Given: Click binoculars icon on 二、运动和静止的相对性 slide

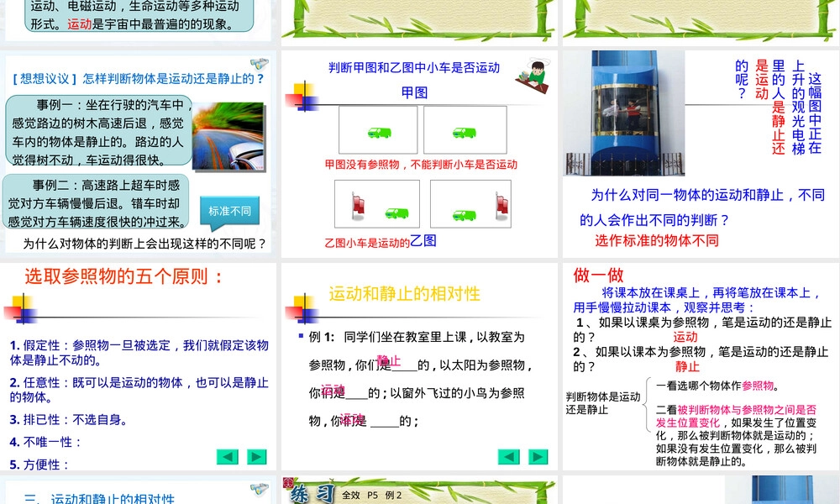Looking at the screenshot, I should point(260,490).
